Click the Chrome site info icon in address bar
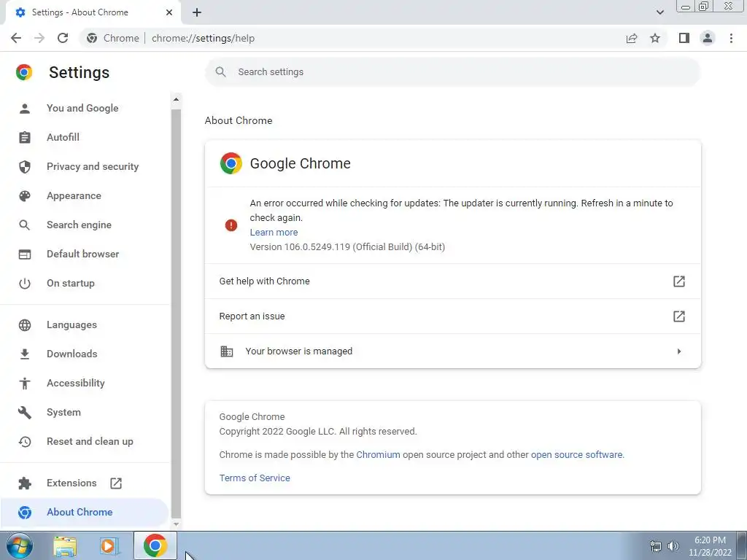The width and height of the screenshot is (747, 560). pyautogui.click(x=92, y=38)
